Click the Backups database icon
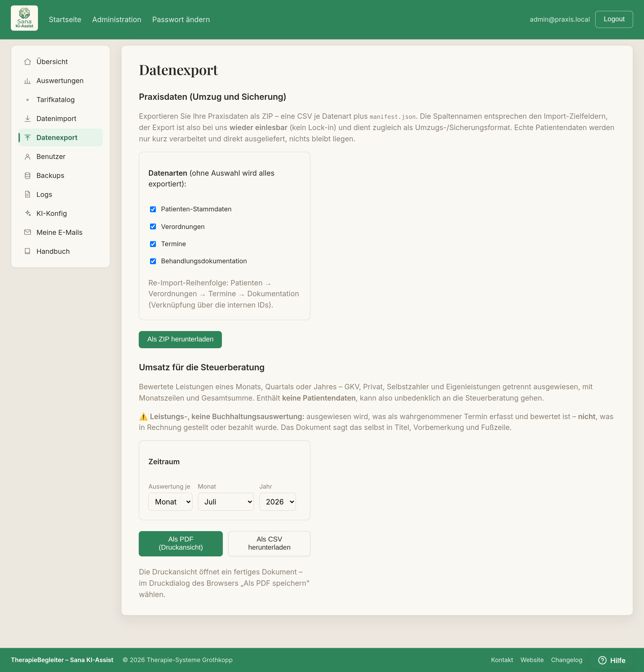The height and width of the screenshot is (672, 644). point(27,175)
